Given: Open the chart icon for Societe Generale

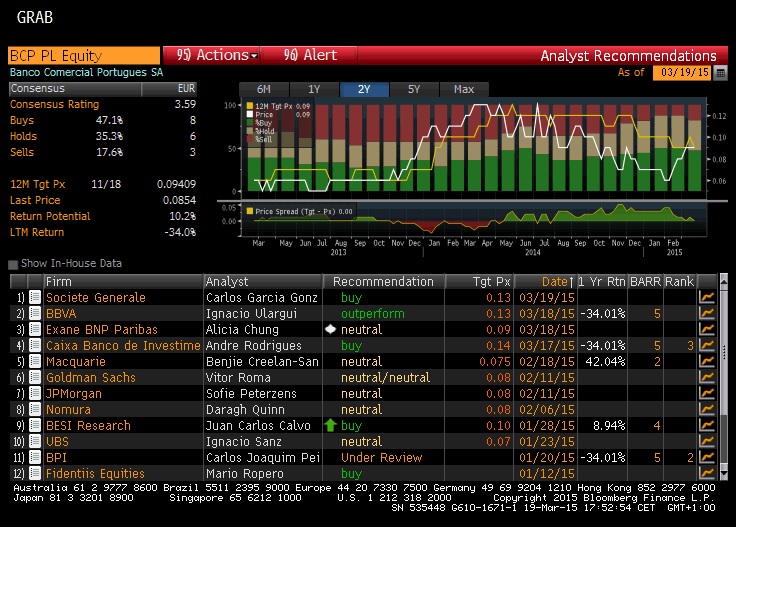Looking at the screenshot, I should pyautogui.click(x=707, y=298).
